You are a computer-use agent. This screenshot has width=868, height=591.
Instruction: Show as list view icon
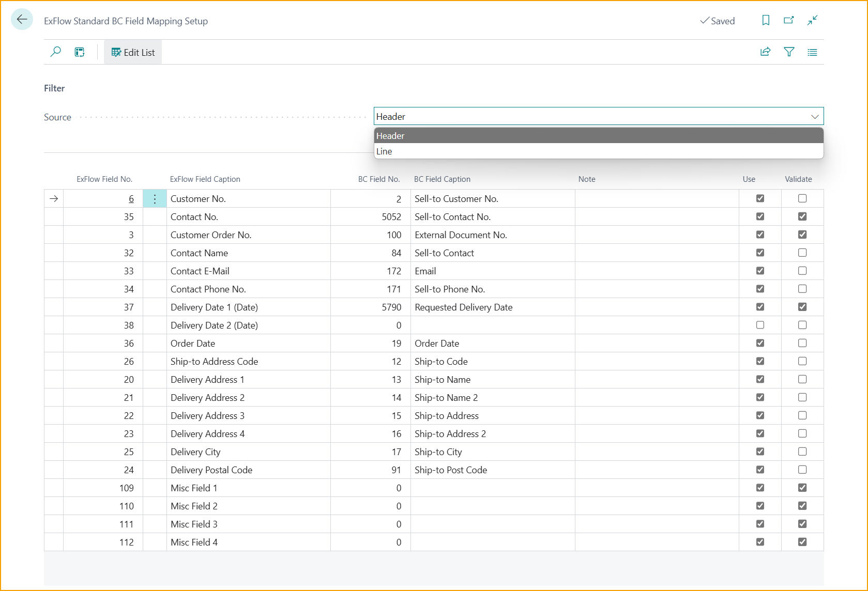(x=812, y=52)
